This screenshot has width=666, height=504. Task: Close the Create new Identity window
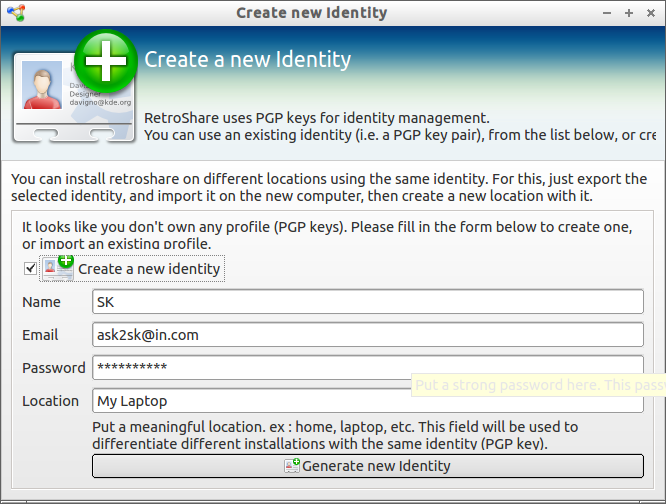point(651,13)
